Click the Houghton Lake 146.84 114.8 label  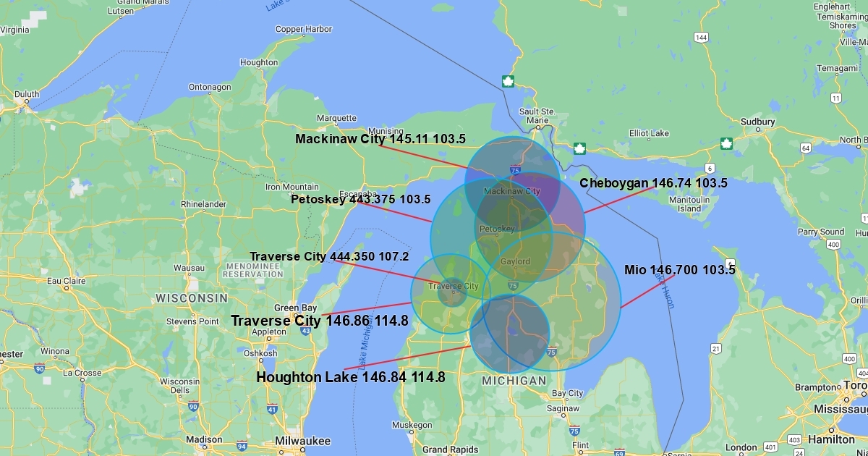(x=351, y=377)
